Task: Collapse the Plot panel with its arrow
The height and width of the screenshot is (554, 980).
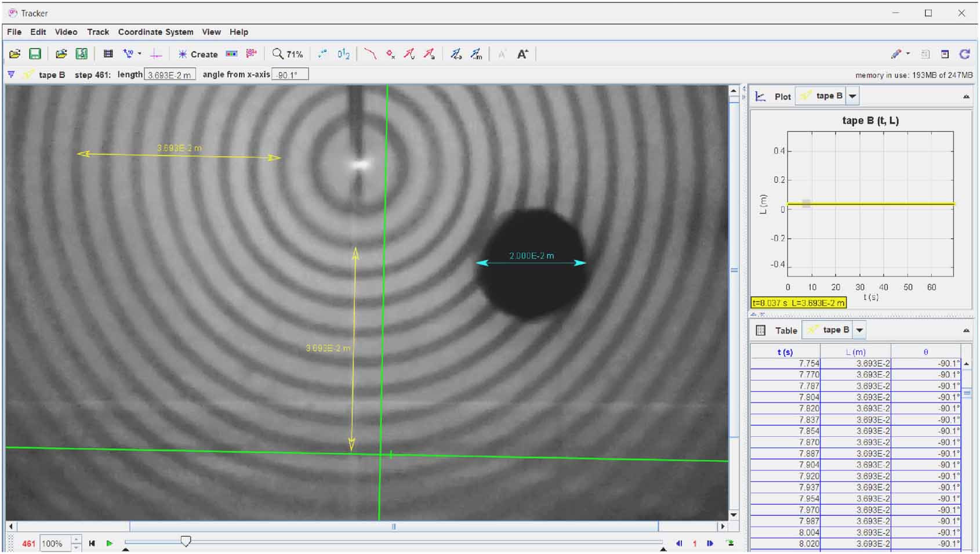Action: (966, 96)
